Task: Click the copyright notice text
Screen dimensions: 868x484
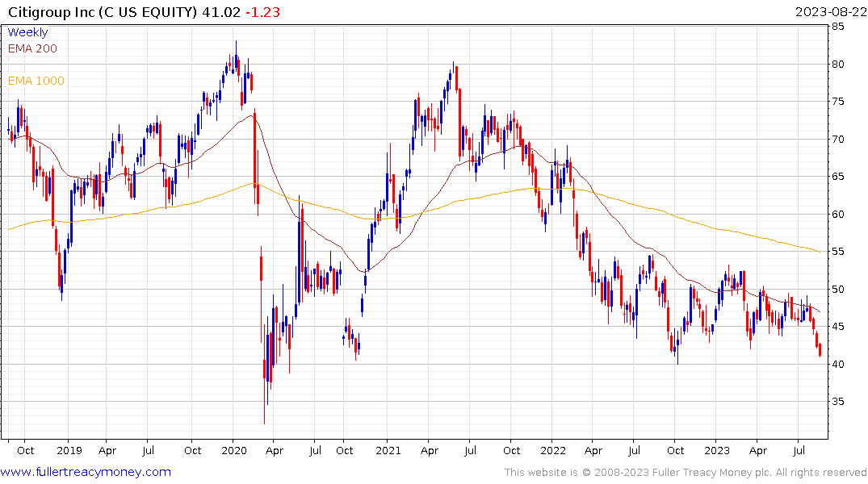Action: point(686,473)
